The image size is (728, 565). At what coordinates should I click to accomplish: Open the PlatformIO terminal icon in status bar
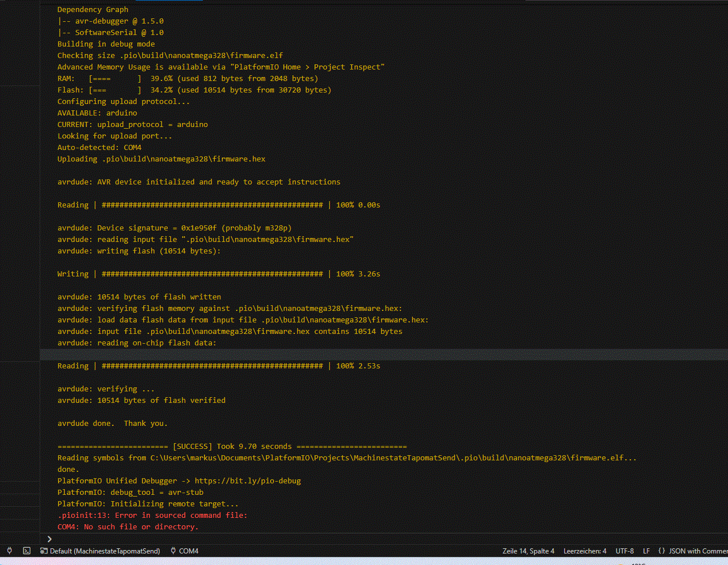coord(26,551)
